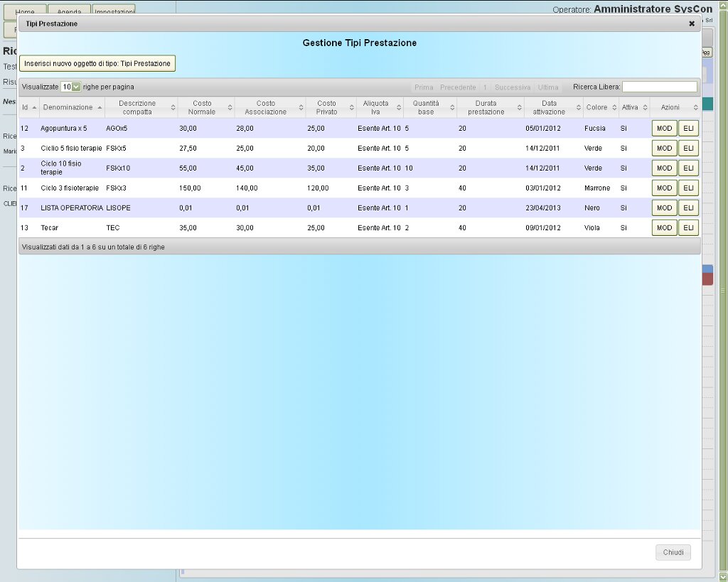Click ELI for Agopuntura x 5
The image size is (728, 582).
(x=688, y=128)
